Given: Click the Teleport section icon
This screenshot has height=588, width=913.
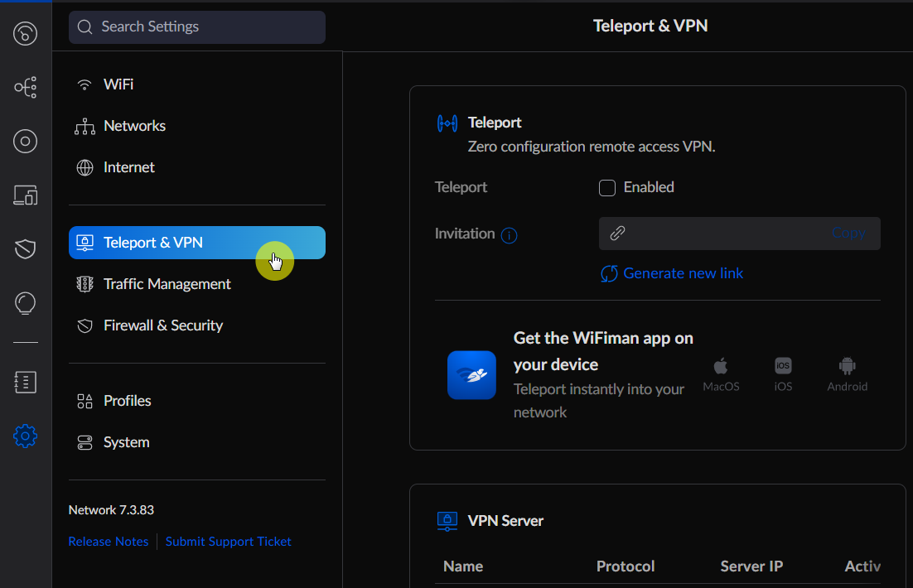Looking at the screenshot, I should 447,123.
